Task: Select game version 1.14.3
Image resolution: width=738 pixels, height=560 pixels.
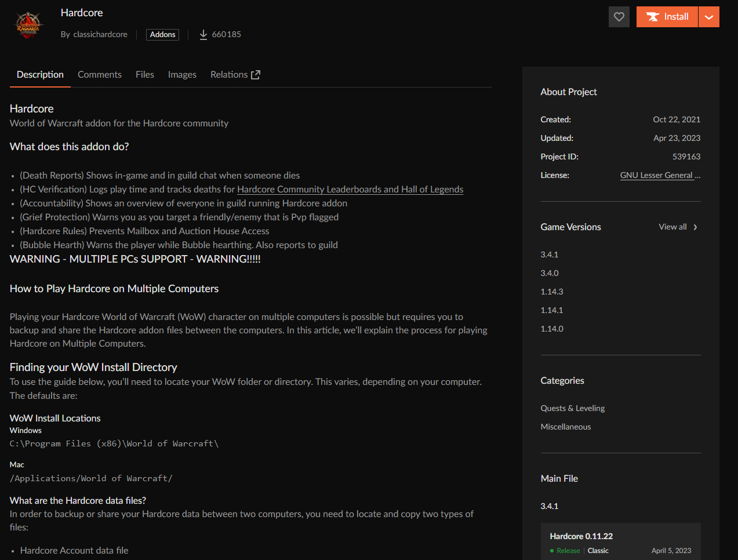Action: (x=552, y=292)
